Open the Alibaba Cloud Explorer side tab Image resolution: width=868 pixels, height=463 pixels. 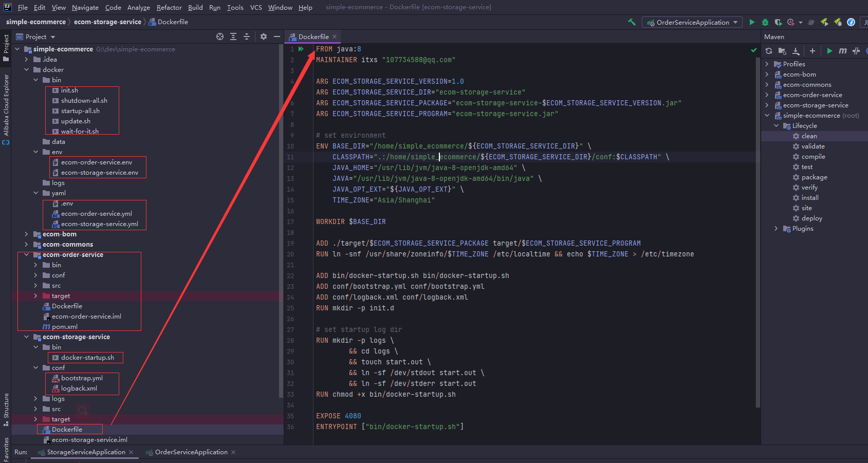coord(6,109)
